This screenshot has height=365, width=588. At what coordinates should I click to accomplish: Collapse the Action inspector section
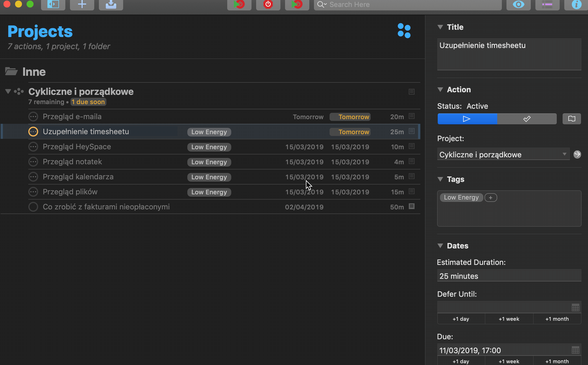click(x=440, y=90)
